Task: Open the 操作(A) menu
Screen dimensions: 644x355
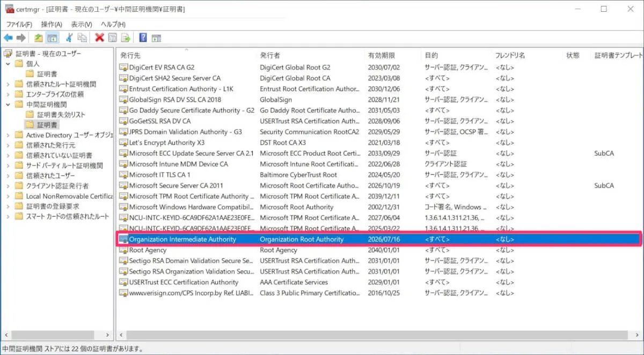Action: (x=52, y=25)
